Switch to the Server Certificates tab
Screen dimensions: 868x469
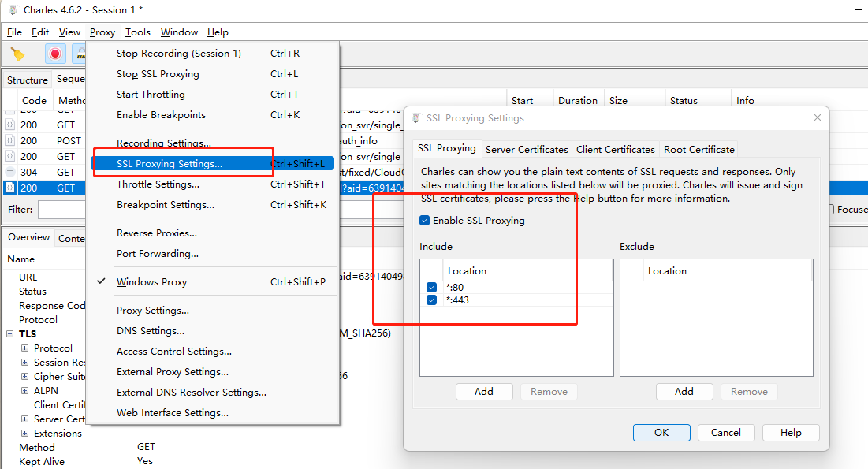(527, 150)
